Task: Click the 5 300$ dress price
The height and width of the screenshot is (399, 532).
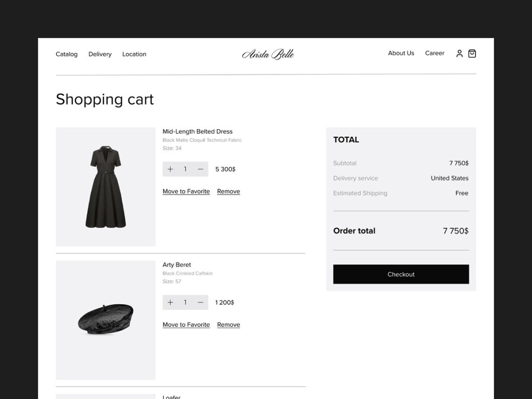Action: 225,169
